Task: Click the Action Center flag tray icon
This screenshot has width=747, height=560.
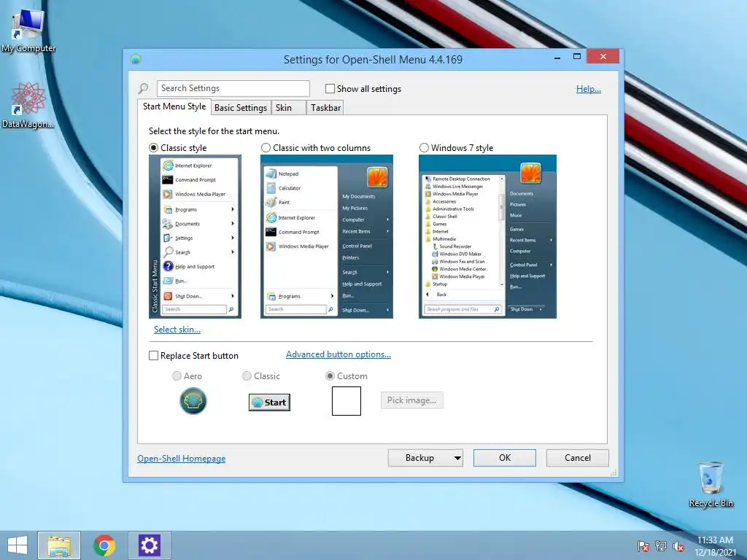Action: point(643,546)
